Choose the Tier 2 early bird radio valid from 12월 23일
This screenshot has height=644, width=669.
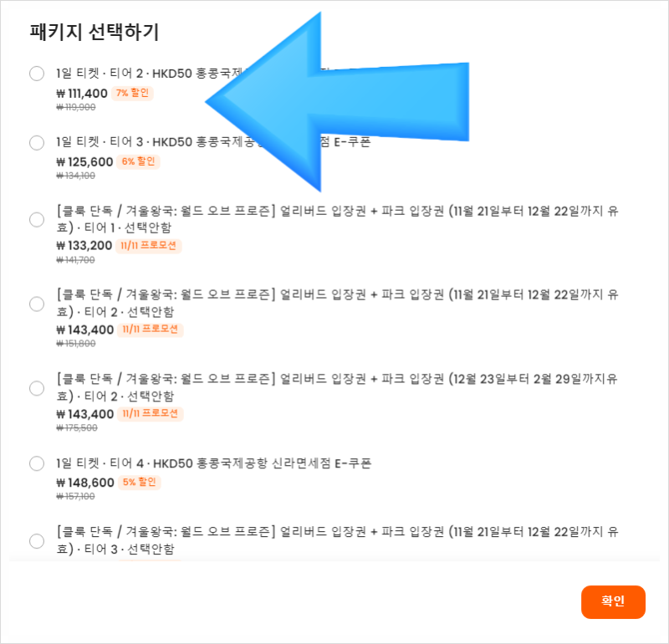(x=37, y=388)
